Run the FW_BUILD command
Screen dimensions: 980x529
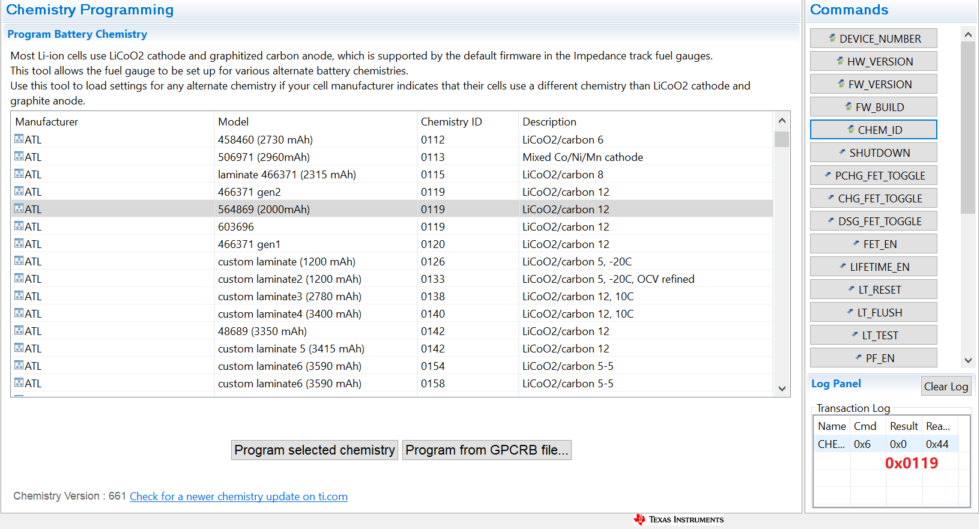tap(873, 107)
